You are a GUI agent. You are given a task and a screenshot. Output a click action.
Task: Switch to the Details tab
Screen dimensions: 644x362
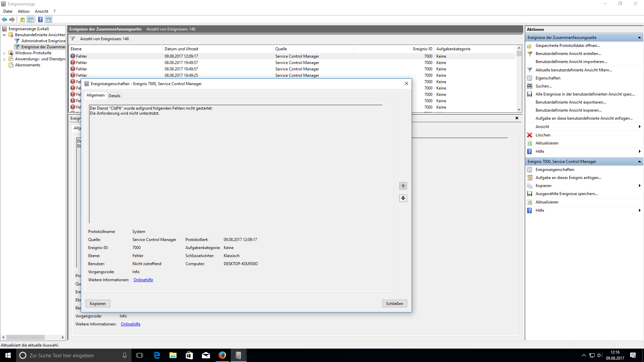[114, 96]
